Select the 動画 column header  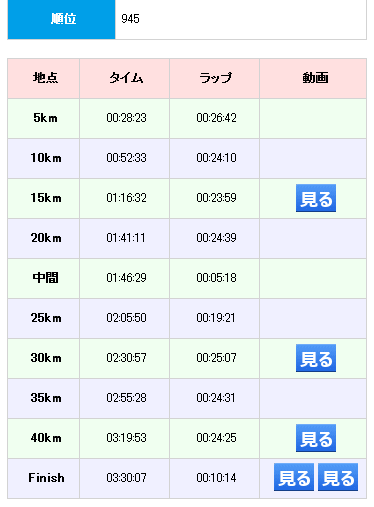pyautogui.click(x=313, y=79)
